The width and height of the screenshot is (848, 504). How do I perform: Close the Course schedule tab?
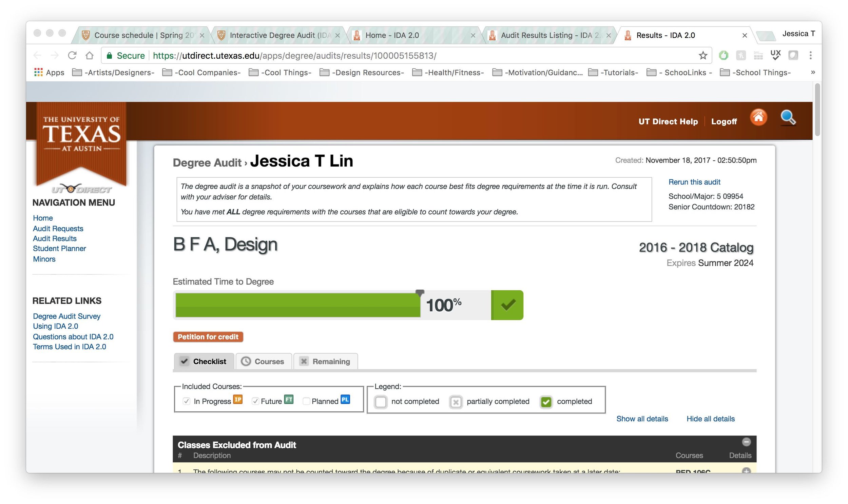pyautogui.click(x=202, y=35)
